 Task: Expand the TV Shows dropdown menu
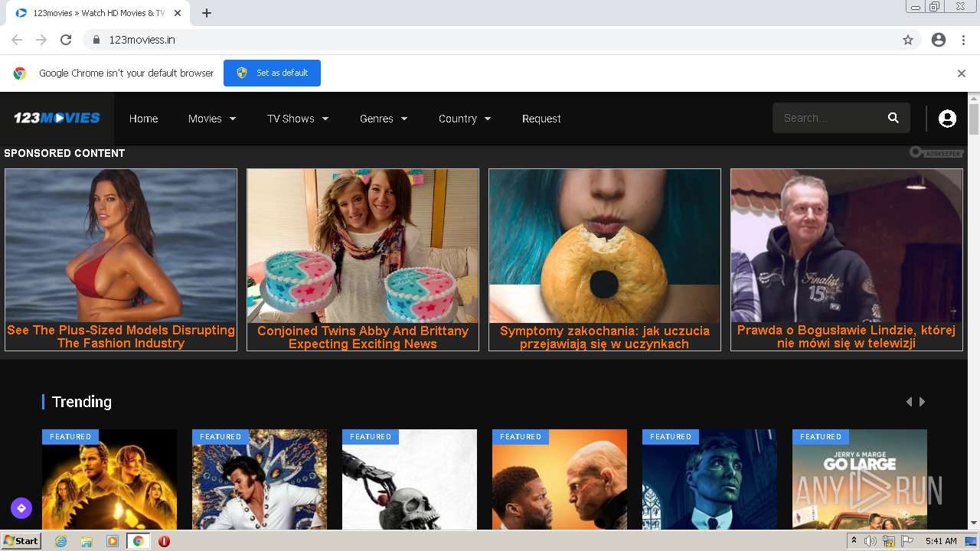298,119
